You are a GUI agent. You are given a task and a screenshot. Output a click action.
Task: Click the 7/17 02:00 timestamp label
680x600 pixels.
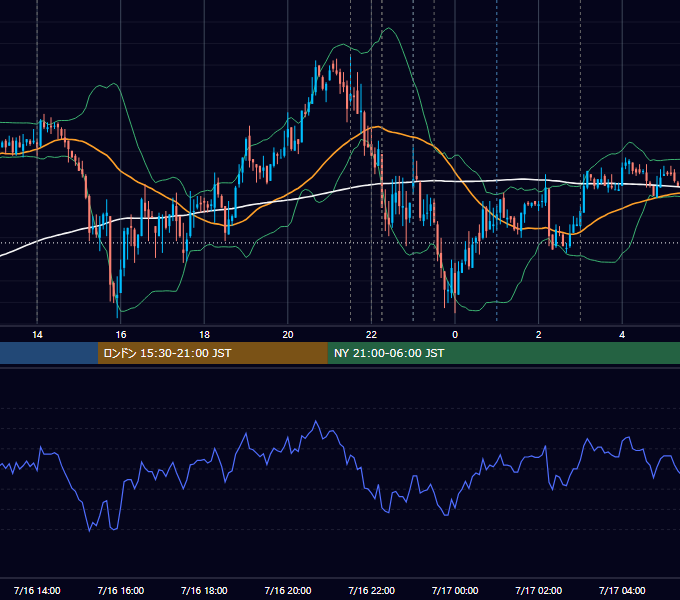(x=538, y=590)
